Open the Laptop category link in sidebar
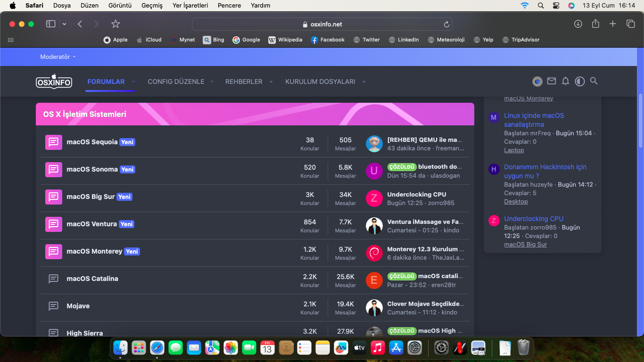Screen dimensions: 644x362 tap(514, 150)
